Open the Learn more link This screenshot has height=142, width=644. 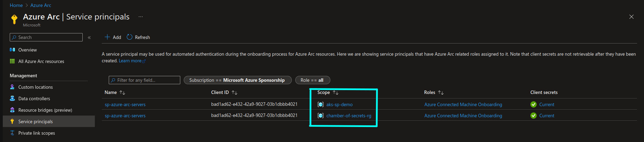tap(132, 61)
